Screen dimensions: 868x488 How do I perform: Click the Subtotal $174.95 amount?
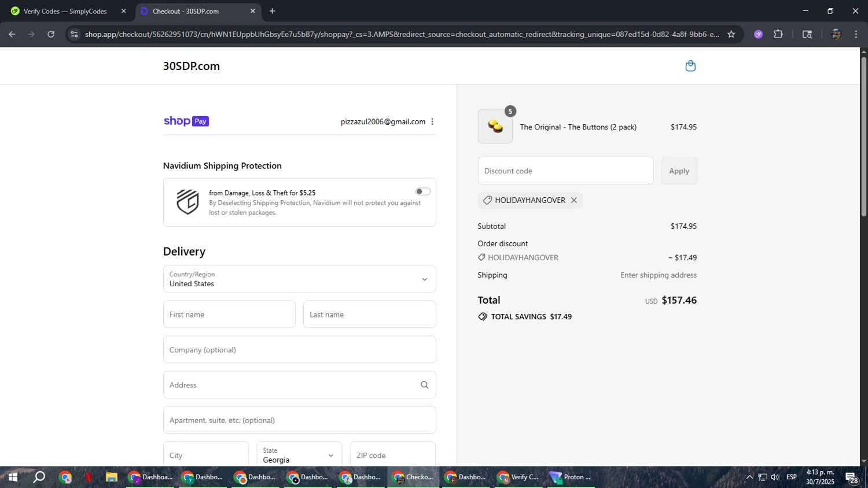coord(683,226)
